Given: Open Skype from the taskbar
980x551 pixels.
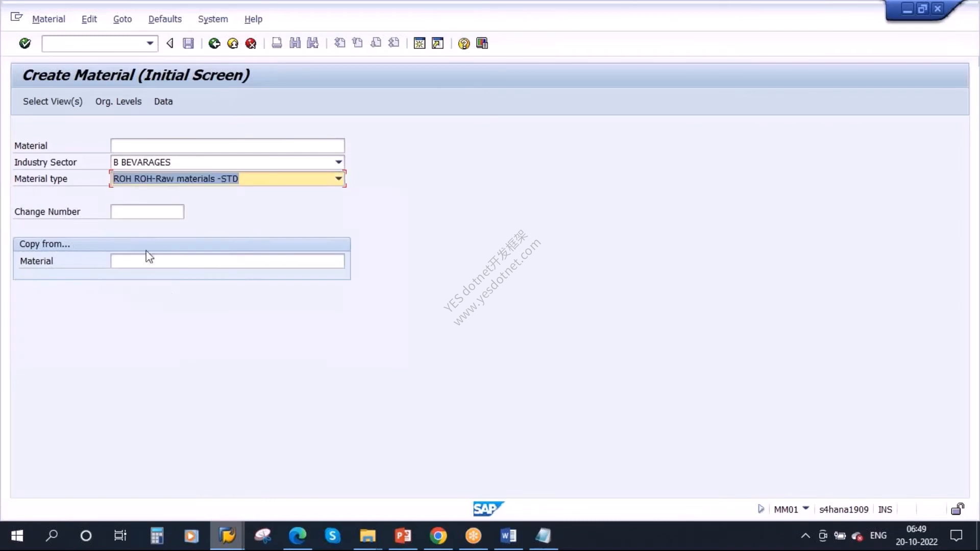Looking at the screenshot, I should [x=333, y=536].
